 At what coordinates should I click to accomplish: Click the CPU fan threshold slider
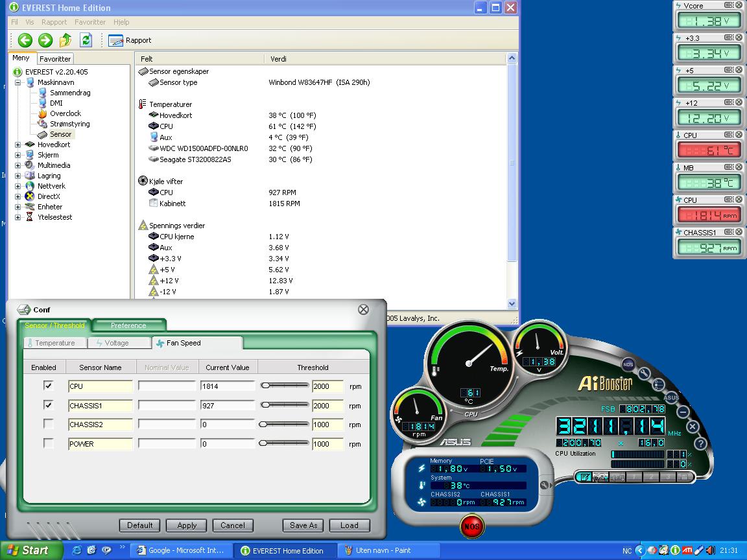click(x=285, y=385)
